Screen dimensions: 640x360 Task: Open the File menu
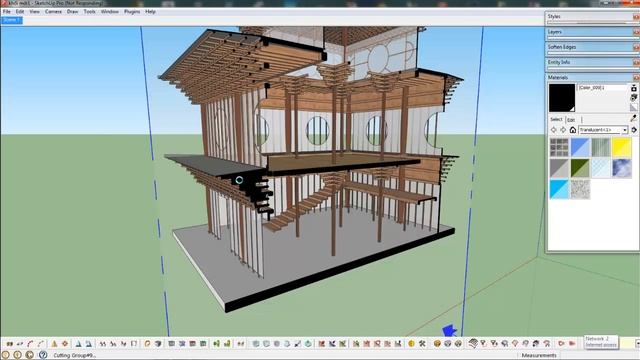[7, 12]
